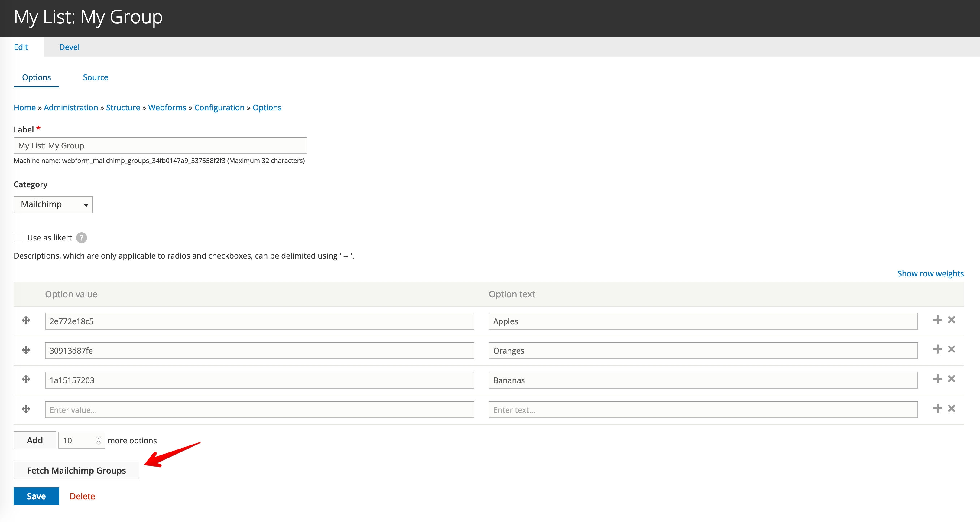Switch to the Devel tab
The image size is (980, 522).
click(69, 47)
